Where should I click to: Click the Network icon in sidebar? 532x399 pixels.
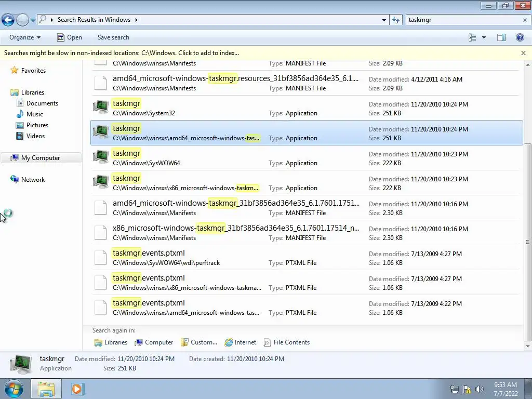tap(14, 179)
